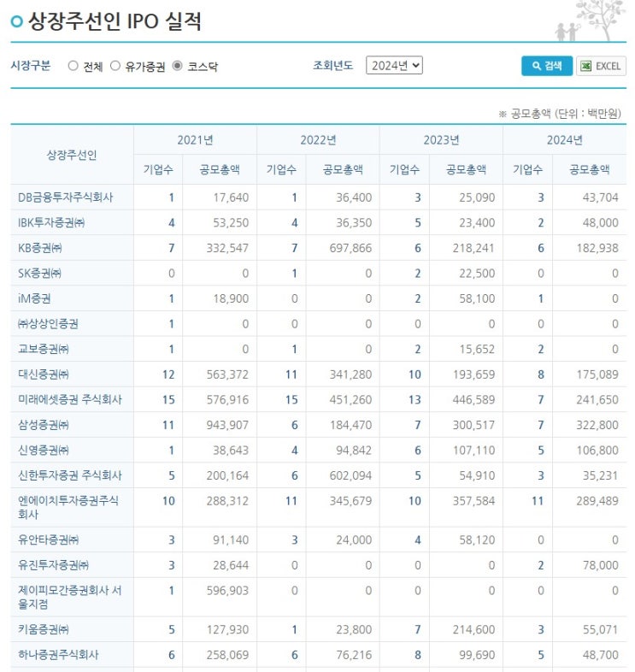This screenshot has width=635, height=672.
Task: Click 미래에셋증권 주식회사 row name
Action: pos(70,399)
